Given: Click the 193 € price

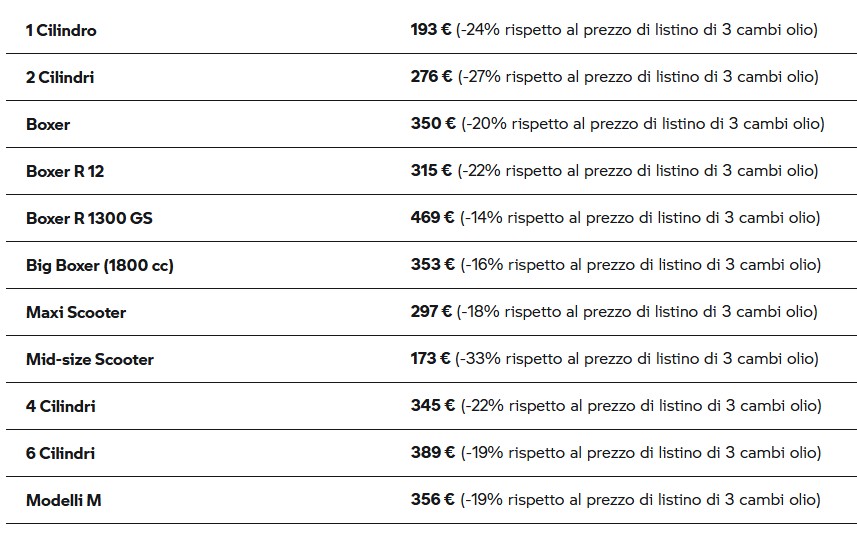Looking at the screenshot, I should (x=431, y=30).
